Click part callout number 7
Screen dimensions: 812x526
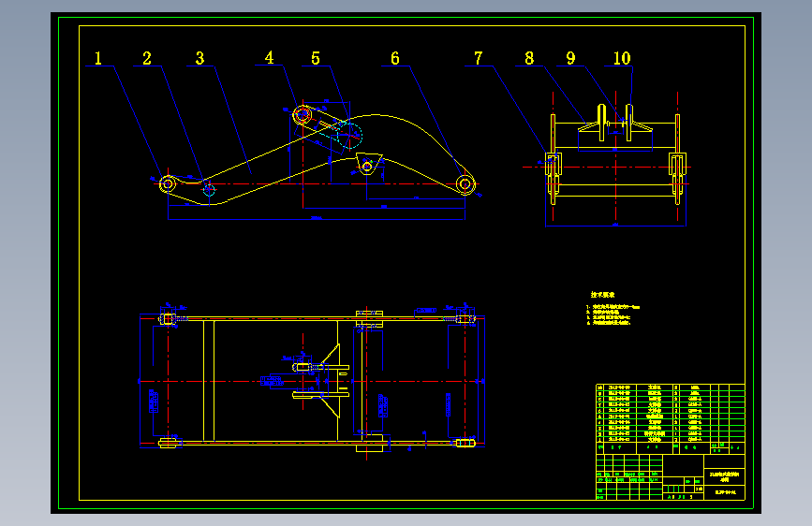click(478, 58)
